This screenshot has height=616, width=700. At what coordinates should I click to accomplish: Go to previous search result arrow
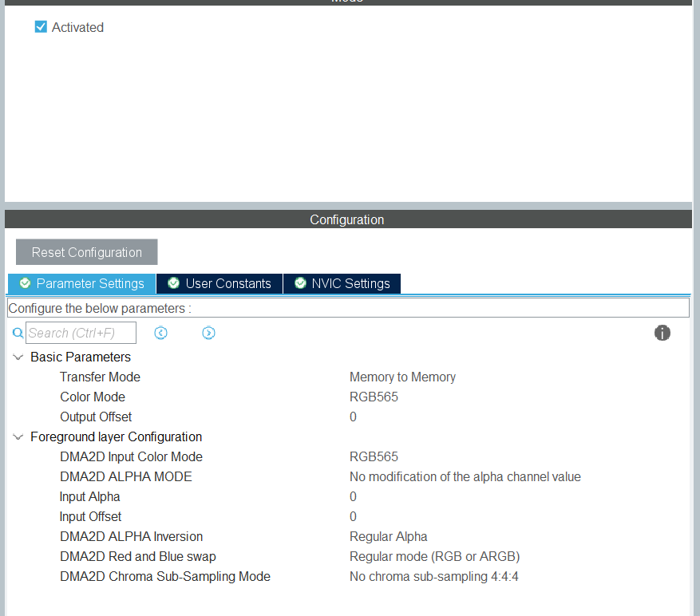(160, 333)
